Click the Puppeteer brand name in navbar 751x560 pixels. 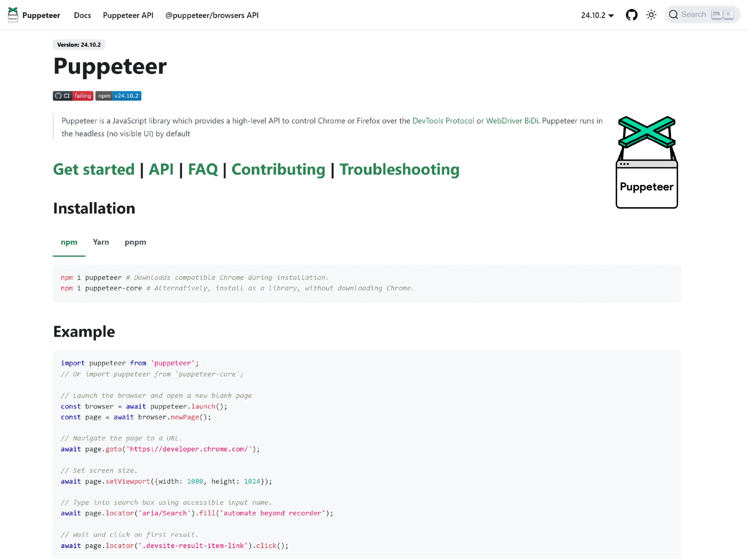click(x=41, y=15)
